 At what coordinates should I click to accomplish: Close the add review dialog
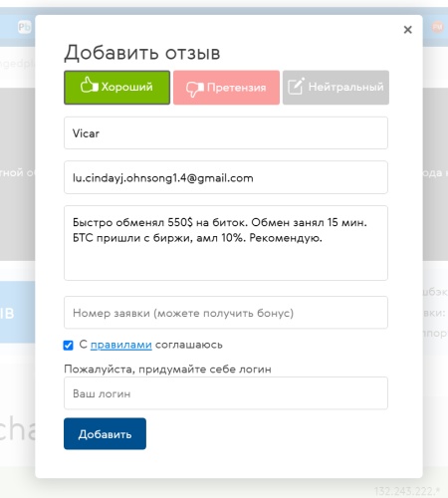[x=407, y=30]
